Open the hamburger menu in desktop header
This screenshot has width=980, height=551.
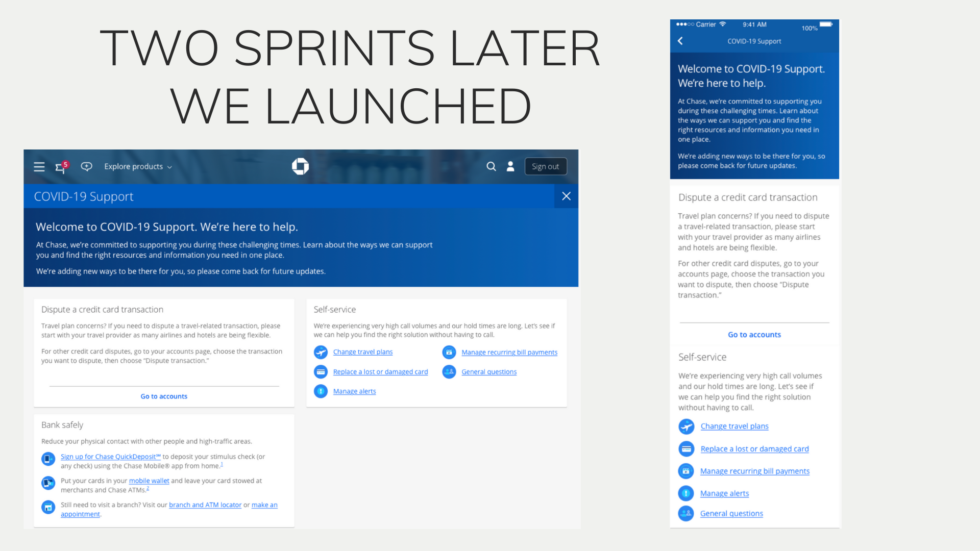39,167
